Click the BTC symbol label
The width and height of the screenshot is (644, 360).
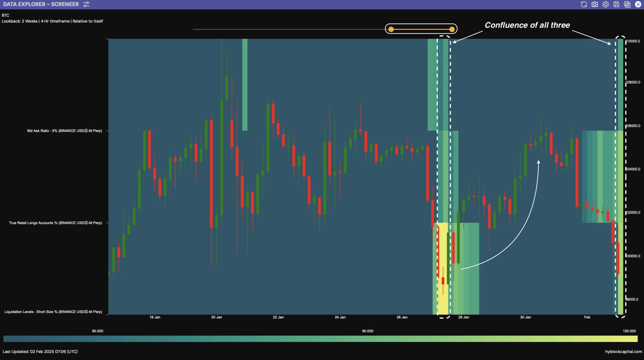click(5, 15)
